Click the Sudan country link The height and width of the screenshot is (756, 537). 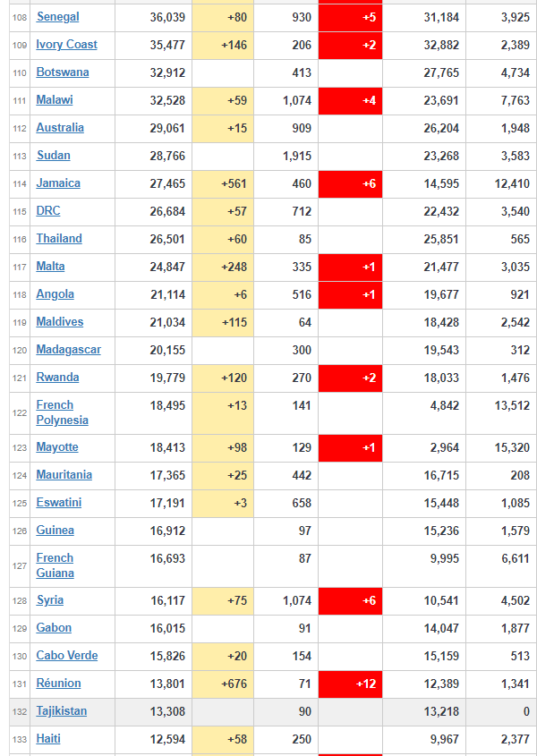click(x=53, y=156)
